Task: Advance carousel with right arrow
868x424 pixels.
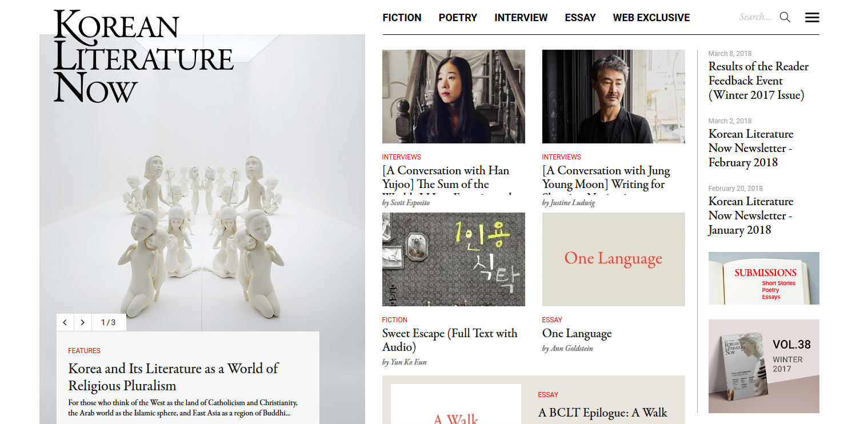Action: tap(83, 322)
